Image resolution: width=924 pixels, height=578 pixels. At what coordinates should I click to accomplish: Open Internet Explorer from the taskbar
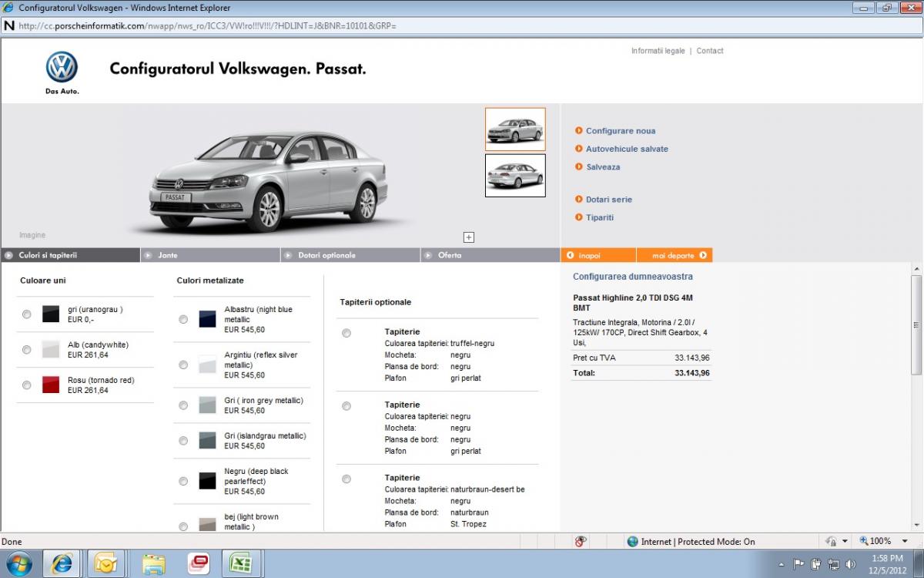(x=62, y=564)
